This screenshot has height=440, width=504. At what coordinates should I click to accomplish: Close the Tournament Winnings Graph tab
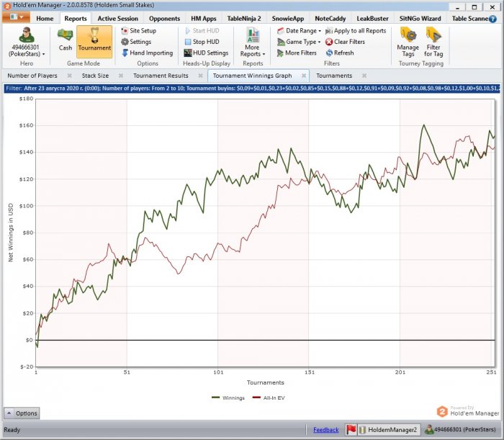pos(304,76)
